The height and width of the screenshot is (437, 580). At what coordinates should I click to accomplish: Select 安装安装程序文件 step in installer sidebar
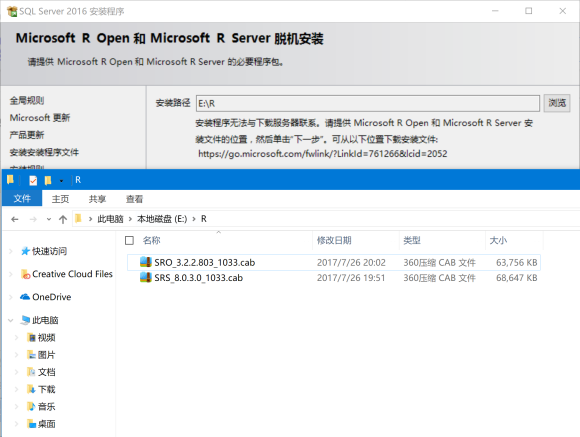(x=44, y=152)
